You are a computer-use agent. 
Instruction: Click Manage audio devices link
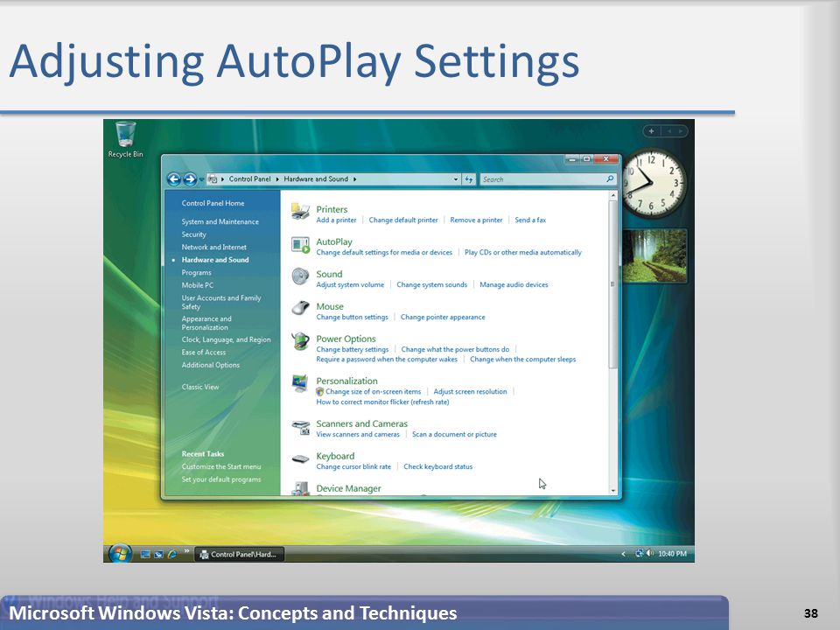[x=514, y=284]
